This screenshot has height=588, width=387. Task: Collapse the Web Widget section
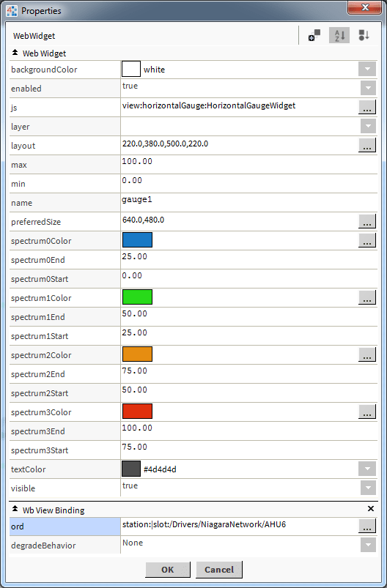(15, 53)
